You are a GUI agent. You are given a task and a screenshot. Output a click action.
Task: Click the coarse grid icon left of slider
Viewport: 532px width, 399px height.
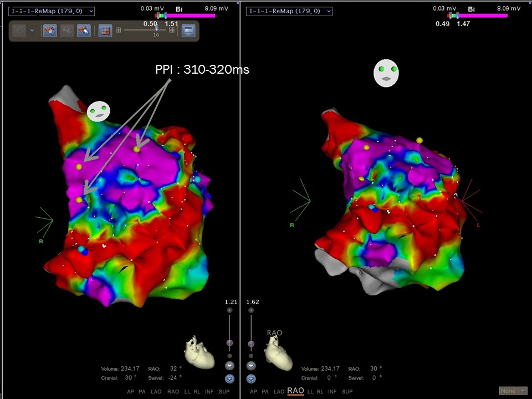point(118,30)
